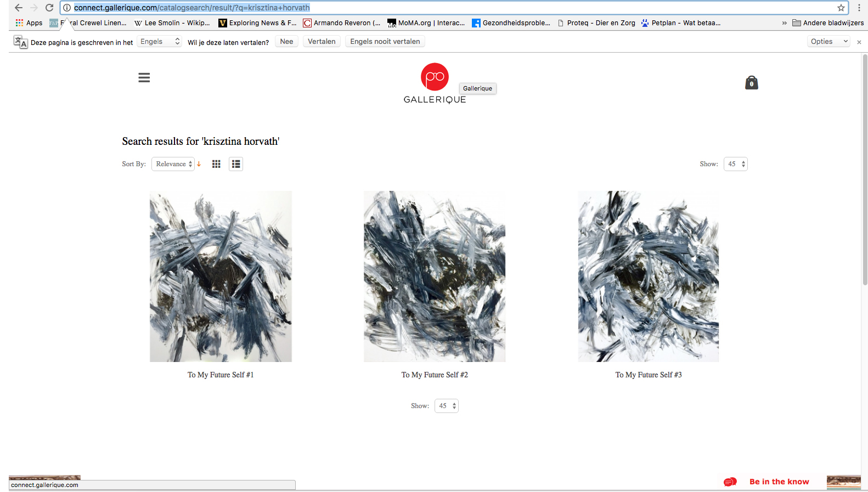Reload the page with the refresh icon
This screenshot has width=868, height=492.
[x=49, y=8]
